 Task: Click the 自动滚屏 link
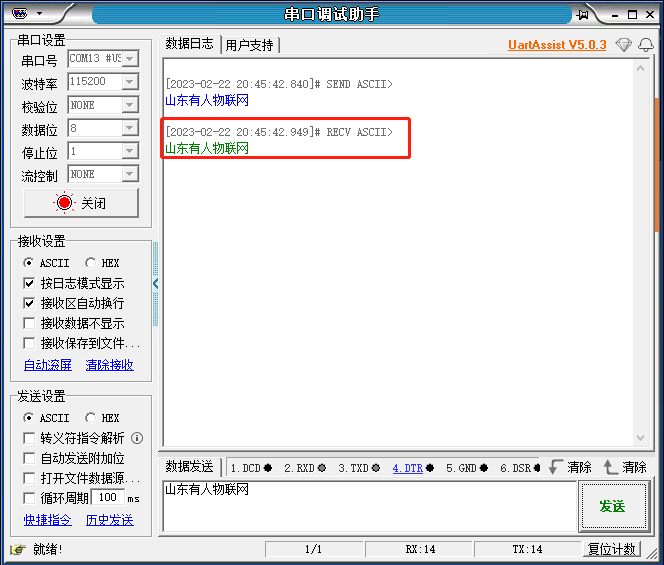48,365
